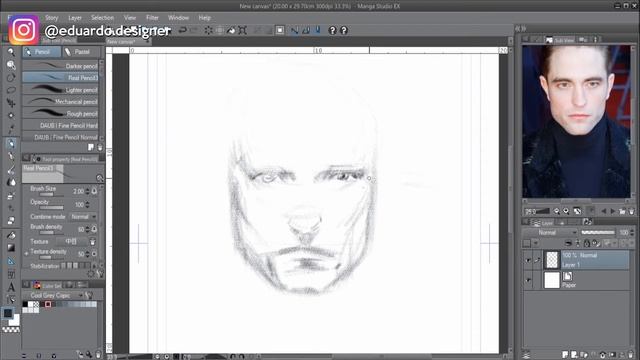Create copy of sub tool icon
The image size is (640, 360).
tap(91, 147)
